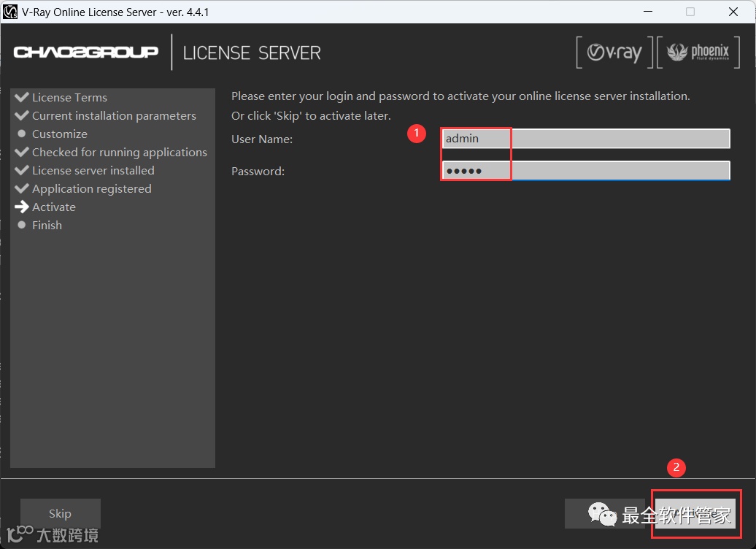Select the Activate step label
This screenshot has width=756, height=549.
click(54, 207)
